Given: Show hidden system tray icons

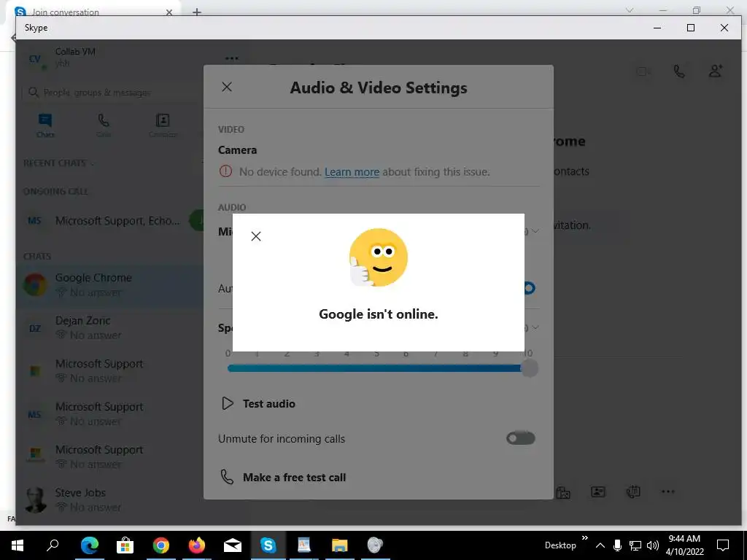Looking at the screenshot, I should click(x=600, y=545).
